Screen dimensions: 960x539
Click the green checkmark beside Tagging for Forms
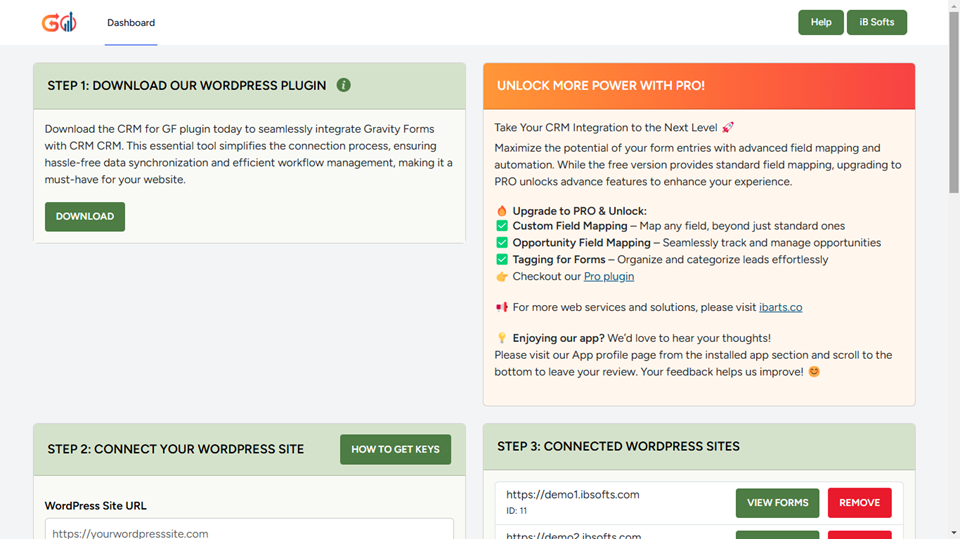click(502, 260)
